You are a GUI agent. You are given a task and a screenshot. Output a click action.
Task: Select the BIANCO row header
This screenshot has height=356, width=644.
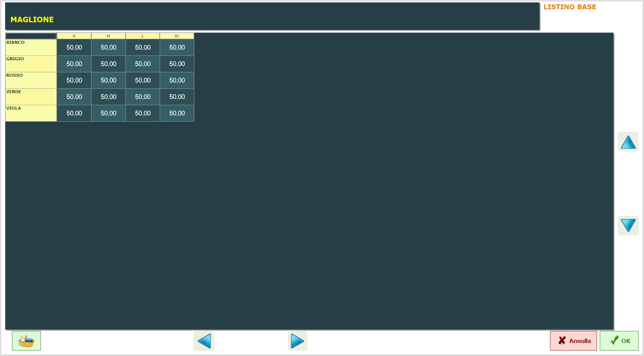[31, 47]
